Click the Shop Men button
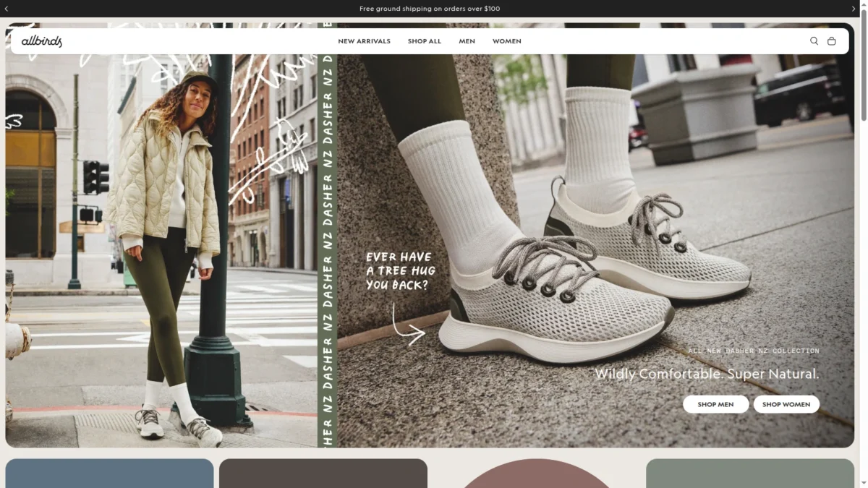 715,404
